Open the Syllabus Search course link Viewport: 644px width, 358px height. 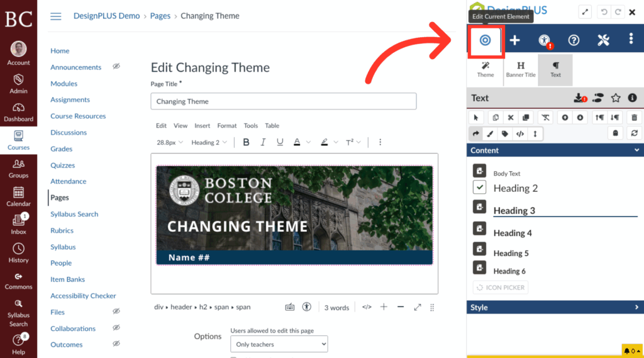tap(74, 214)
